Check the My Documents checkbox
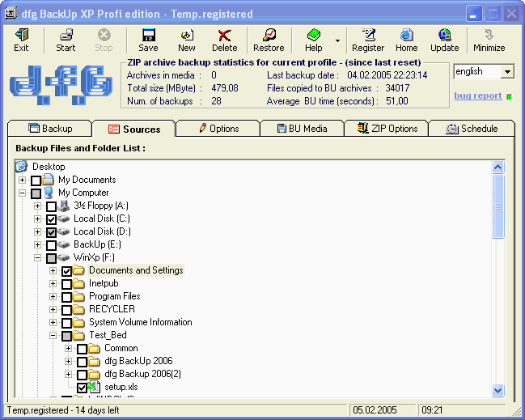 (x=36, y=180)
